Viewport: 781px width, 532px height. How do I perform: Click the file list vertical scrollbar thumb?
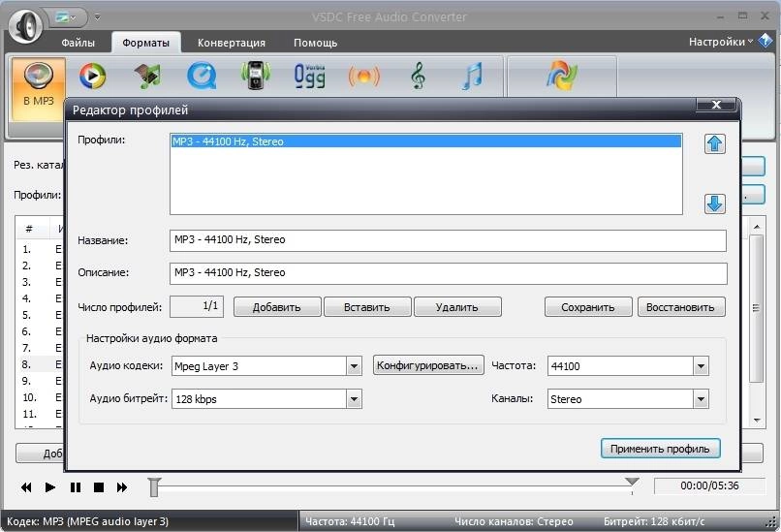757,309
